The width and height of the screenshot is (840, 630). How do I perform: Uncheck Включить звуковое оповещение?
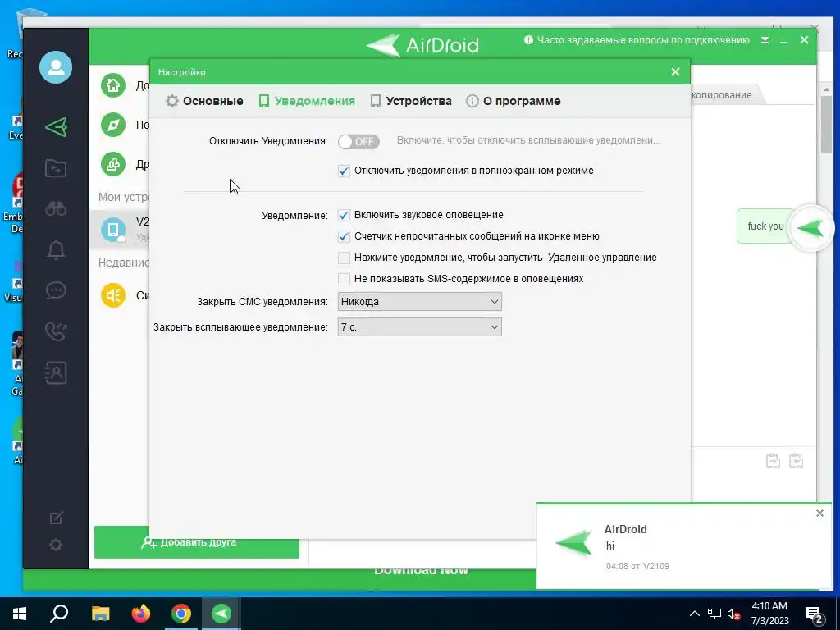pos(344,216)
